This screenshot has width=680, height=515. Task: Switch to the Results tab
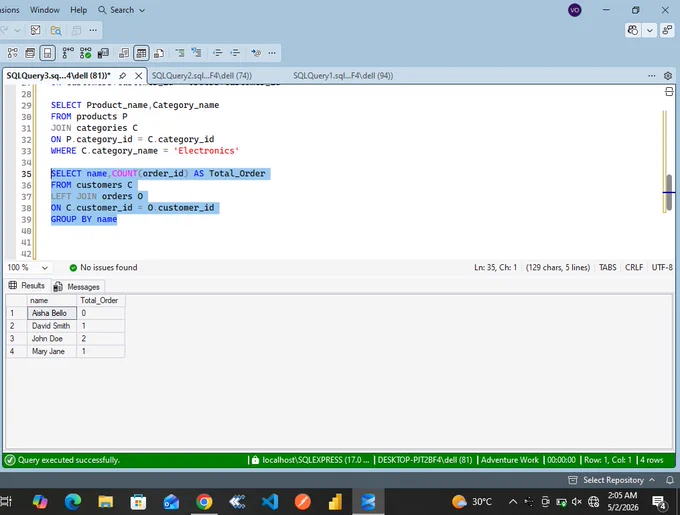coord(27,285)
